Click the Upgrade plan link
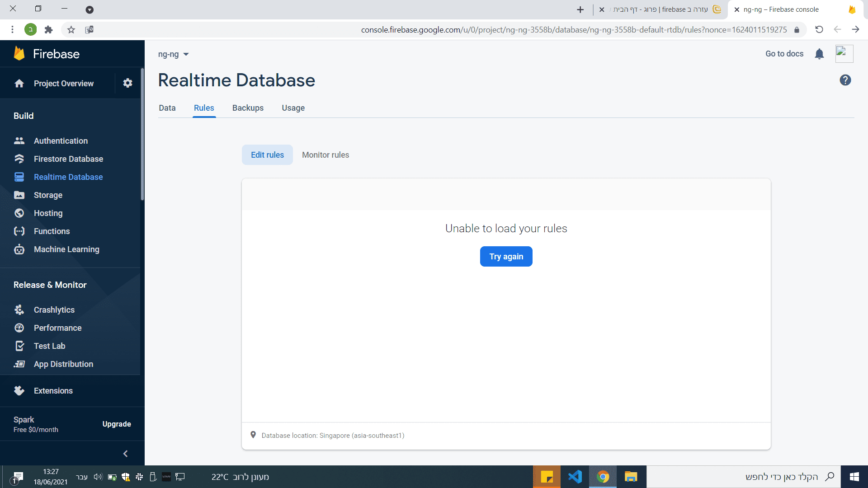This screenshot has width=868, height=488. click(x=116, y=424)
